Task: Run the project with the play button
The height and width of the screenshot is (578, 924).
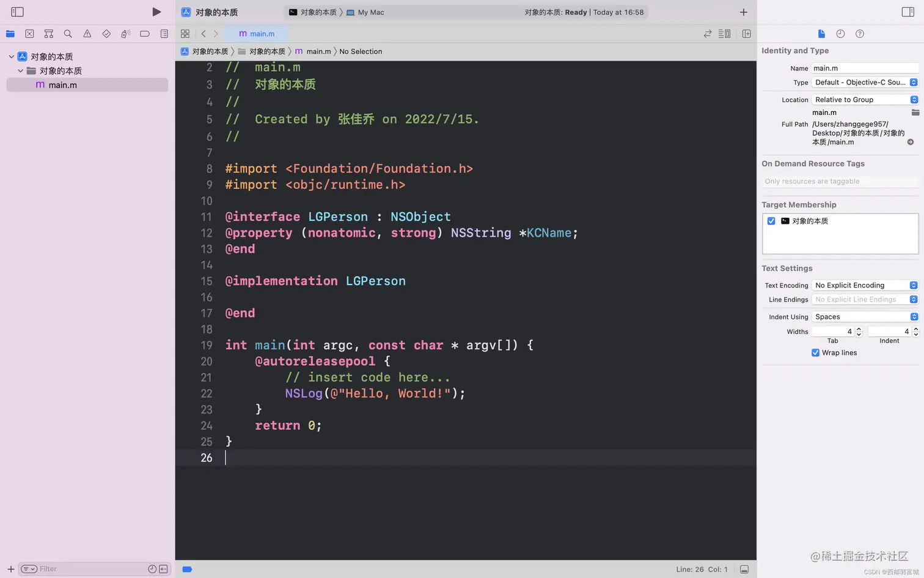Action: click(156, 12)
